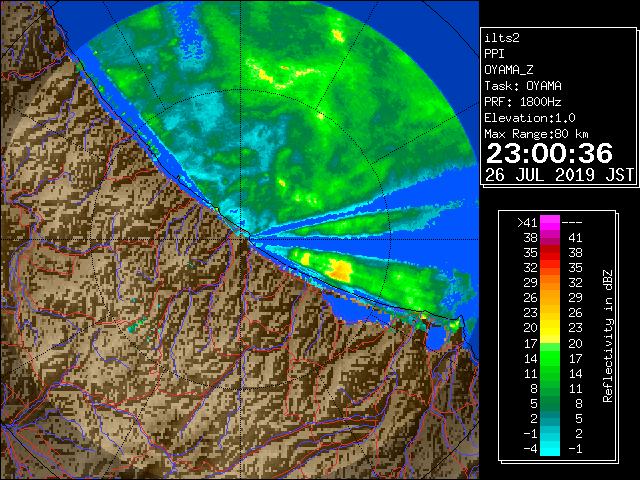This screenshot has height=480, width=640.
Task: Click the 'ilts2' text in info panel
Action: point(502,38)
